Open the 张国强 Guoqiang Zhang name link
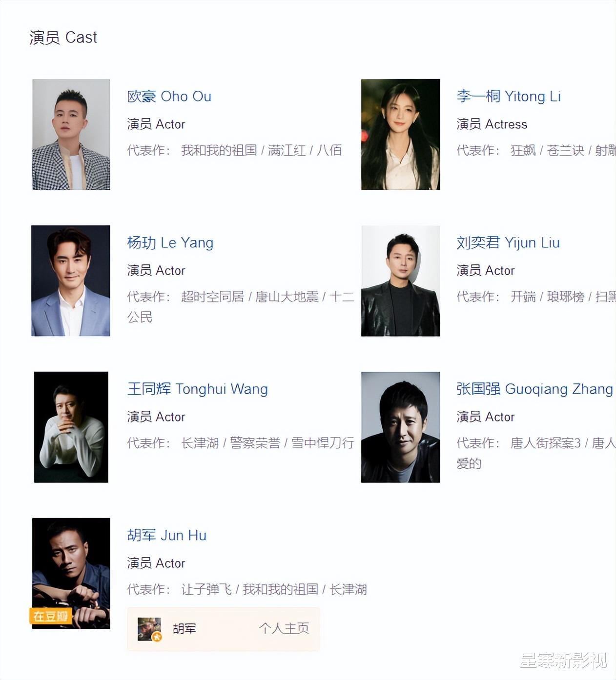This screenshot has height=680, width=616. pyautogui.click(x=534, y=389)
